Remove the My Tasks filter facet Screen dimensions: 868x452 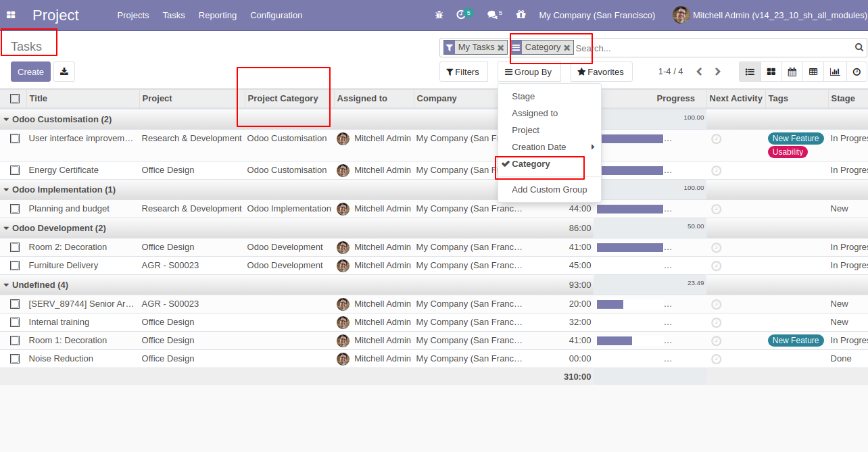pyautogui.click(x=500, y=48)
